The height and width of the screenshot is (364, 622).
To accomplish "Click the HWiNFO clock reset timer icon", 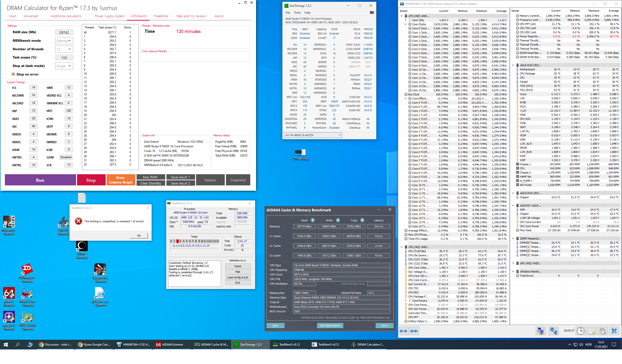I will coord(581,331).
